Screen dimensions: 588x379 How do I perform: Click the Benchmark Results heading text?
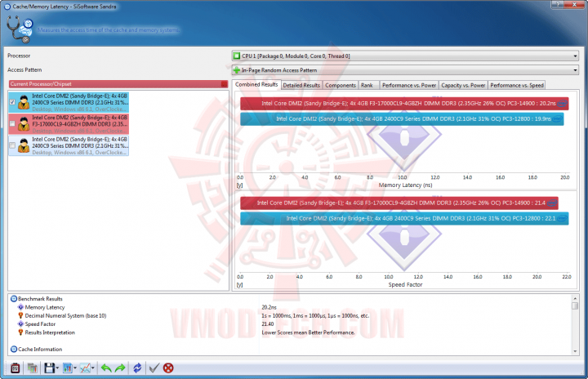(x=40, y=299)
